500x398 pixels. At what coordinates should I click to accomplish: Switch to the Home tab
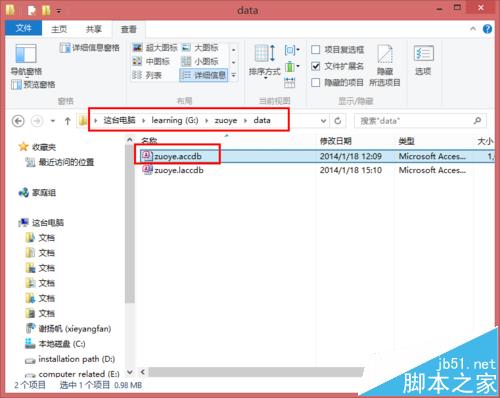tap(59, 29)
